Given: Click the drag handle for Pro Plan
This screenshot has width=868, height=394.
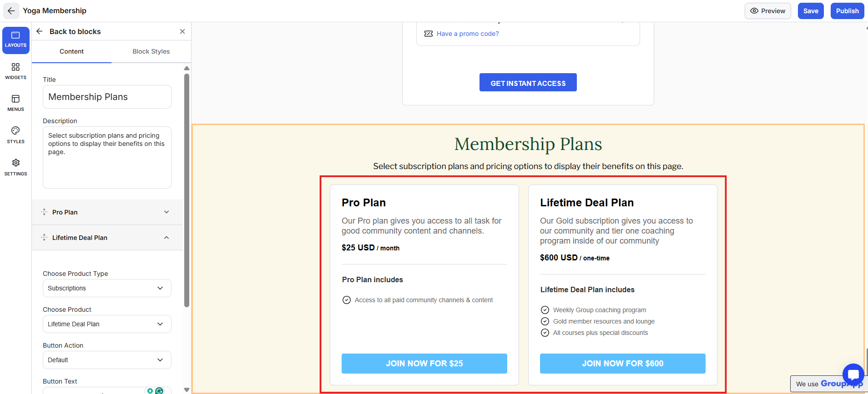Looking at the screenshot, I should point(44,212).
